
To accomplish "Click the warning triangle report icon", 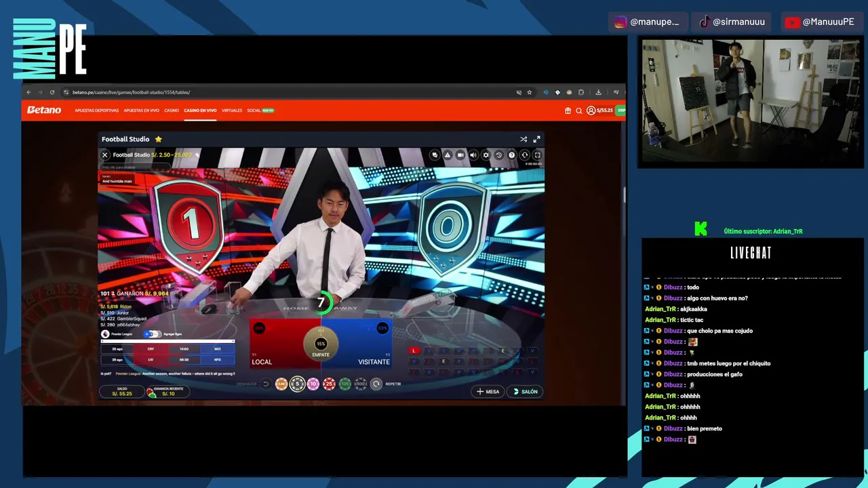I will tap(448, 155).
